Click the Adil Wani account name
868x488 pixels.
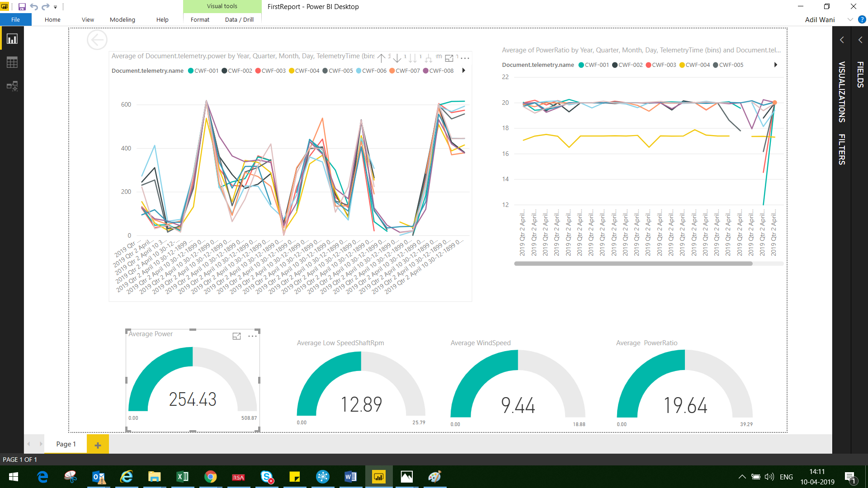pyautogui.click(x=820, y=19)
